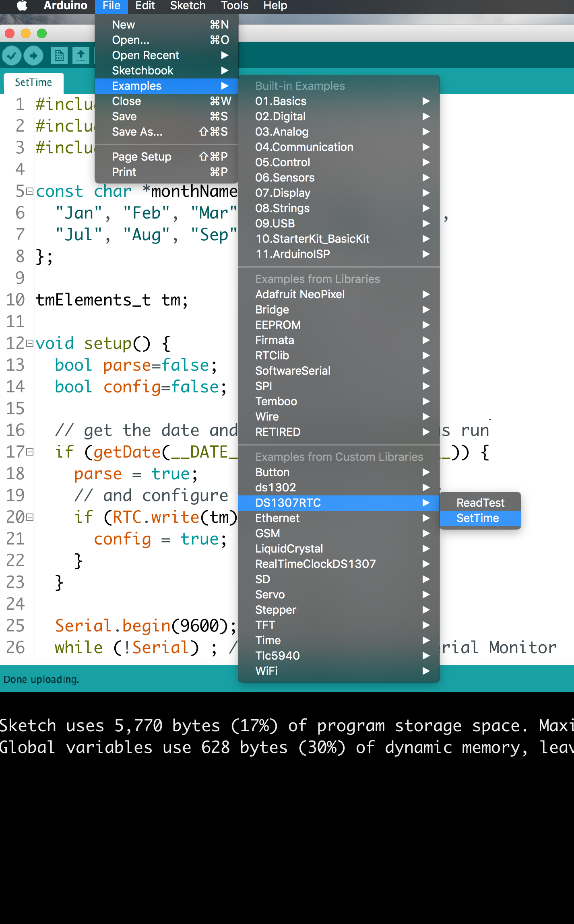
Task: Open the EEPROM library examples
Action: tap(339, 325)
